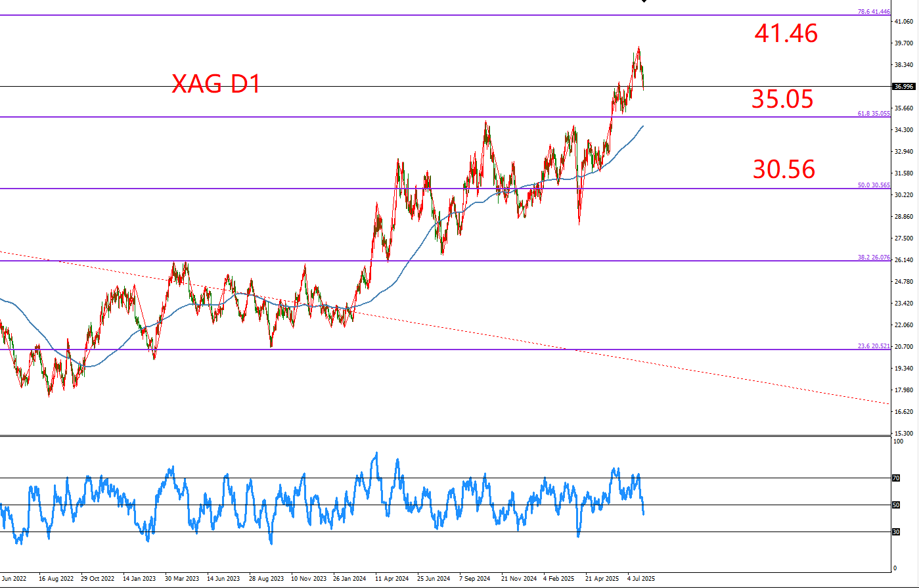Click 41.060 on the price axis
This screenshot has width=919, height=588.
(x=904, y=22)
